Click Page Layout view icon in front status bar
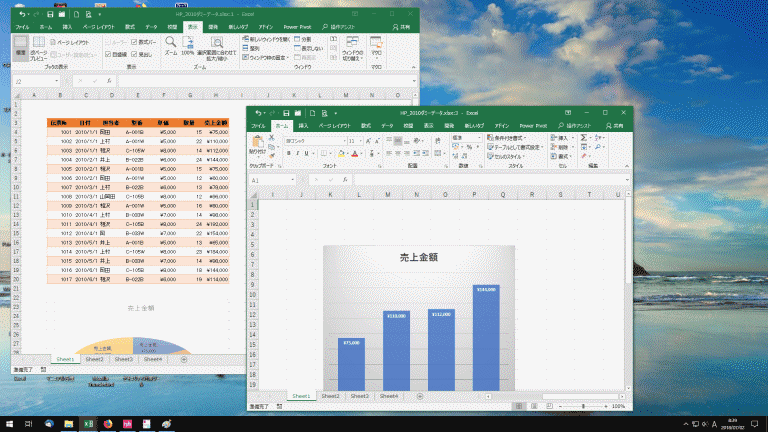The width and height of the screenshot is (768, 432). click(x=534, y=406)
